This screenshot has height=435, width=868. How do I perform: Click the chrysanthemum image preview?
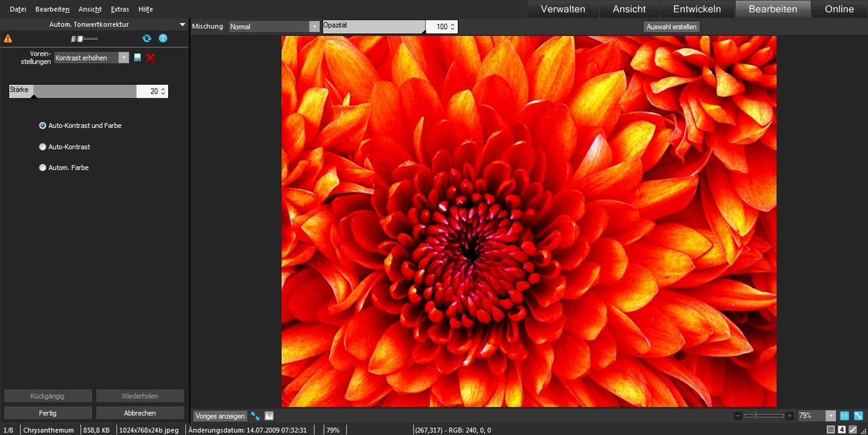tap(529, 222)
